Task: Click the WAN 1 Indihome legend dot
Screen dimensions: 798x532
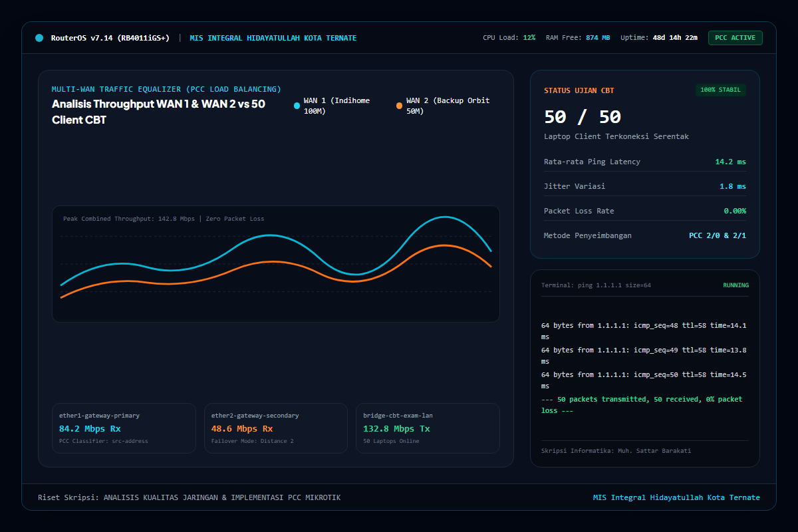Action: (x=297, y=106)
